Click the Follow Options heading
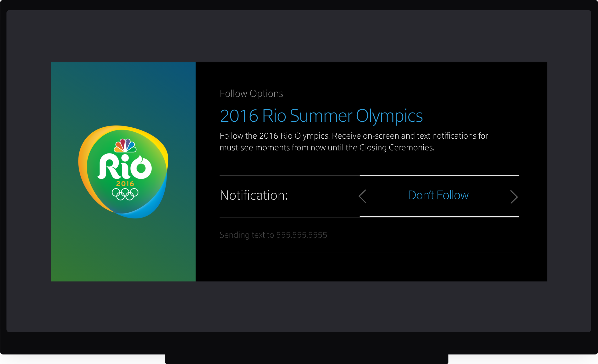Screen dimensions: 598x364 (251, 94)
